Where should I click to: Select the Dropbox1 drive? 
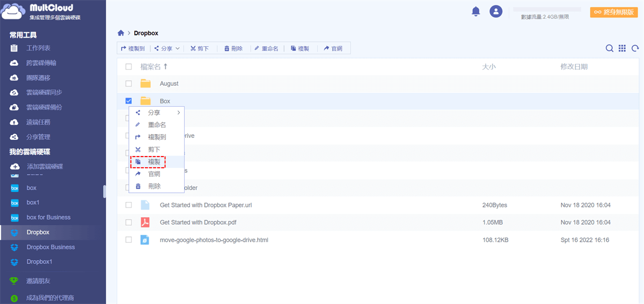pyautogui.click(x=39, y=262)
